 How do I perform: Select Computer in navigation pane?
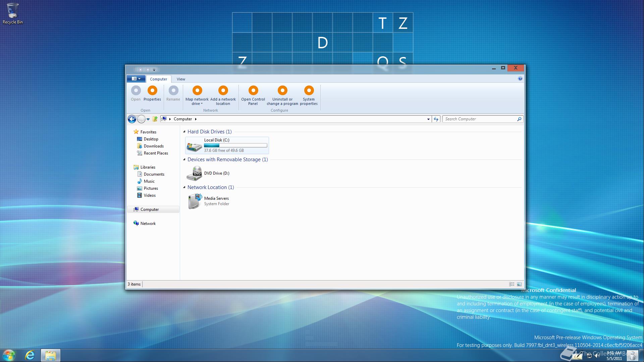(x=153, y=209)
